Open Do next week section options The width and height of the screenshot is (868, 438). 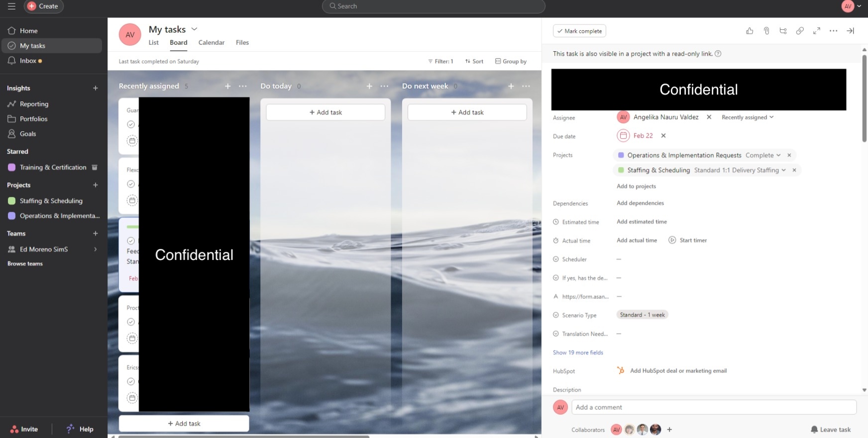pyautogui.click(x=526, y=86)
